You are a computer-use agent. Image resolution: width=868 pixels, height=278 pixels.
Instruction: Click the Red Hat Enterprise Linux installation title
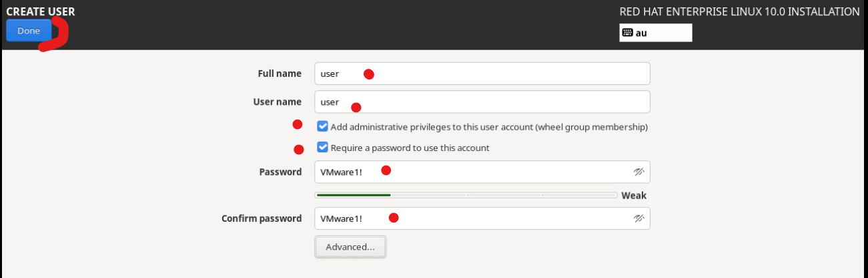(739, 11)
